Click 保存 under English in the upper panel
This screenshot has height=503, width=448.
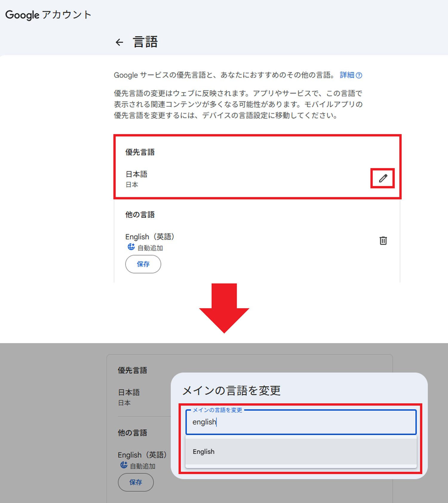point(143,264)
